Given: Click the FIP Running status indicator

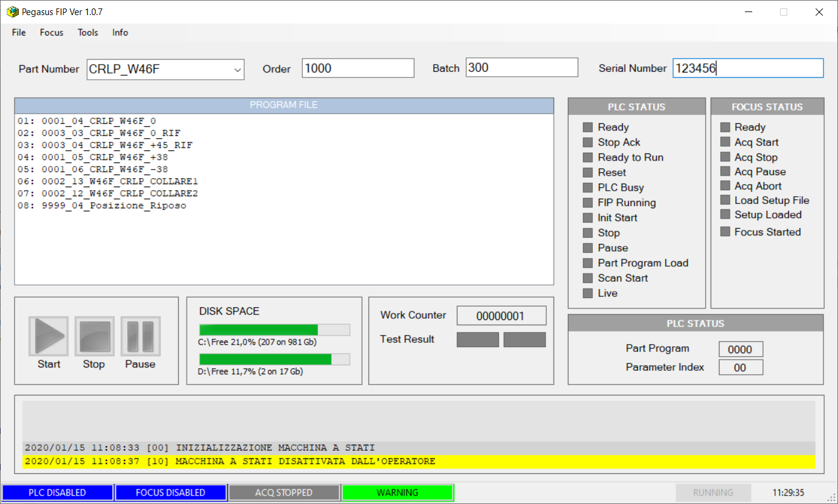Looking at the screenshot, I should (x=587, y=203).
